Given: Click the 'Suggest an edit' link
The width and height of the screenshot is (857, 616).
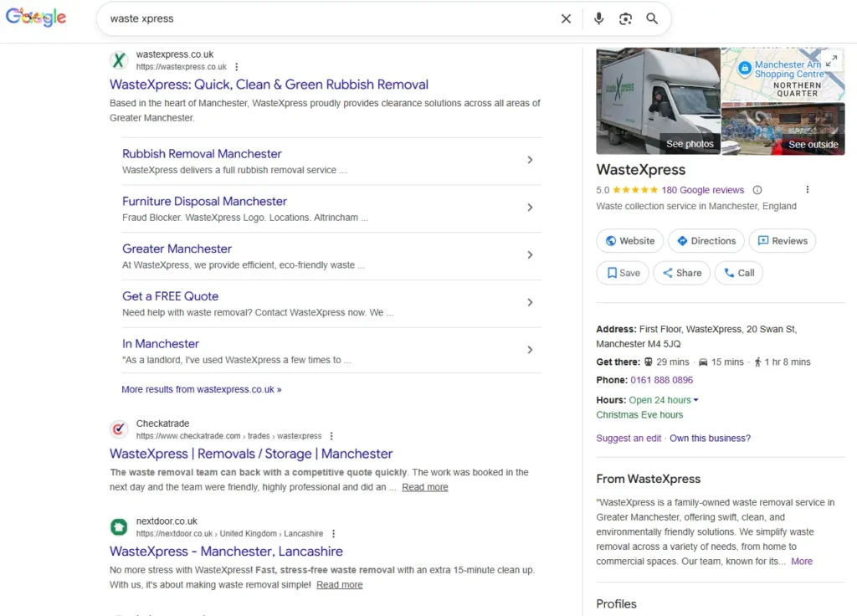Looking at the screenshot, I should tap(629, 438).
